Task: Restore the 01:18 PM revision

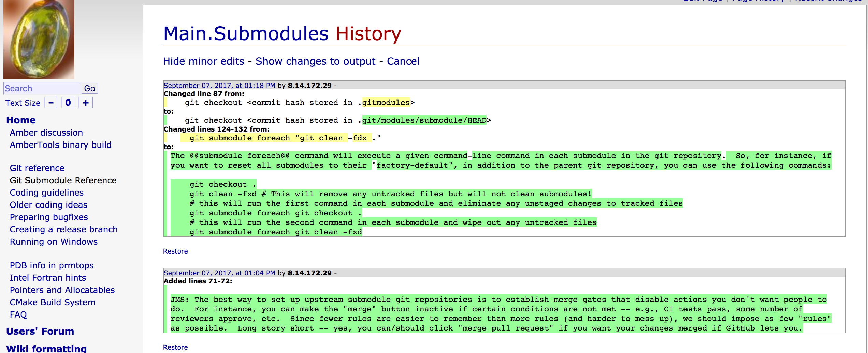Action: [x=175, y=251]
